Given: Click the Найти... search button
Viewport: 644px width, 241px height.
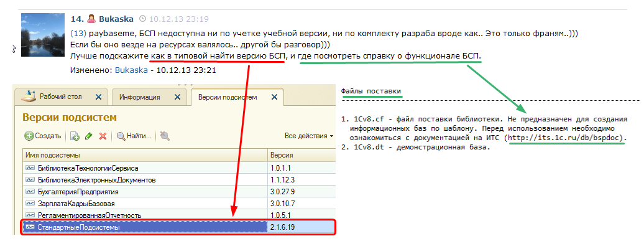Looking at the screenshot, I should pyautogui.click(x=134, y=136).
